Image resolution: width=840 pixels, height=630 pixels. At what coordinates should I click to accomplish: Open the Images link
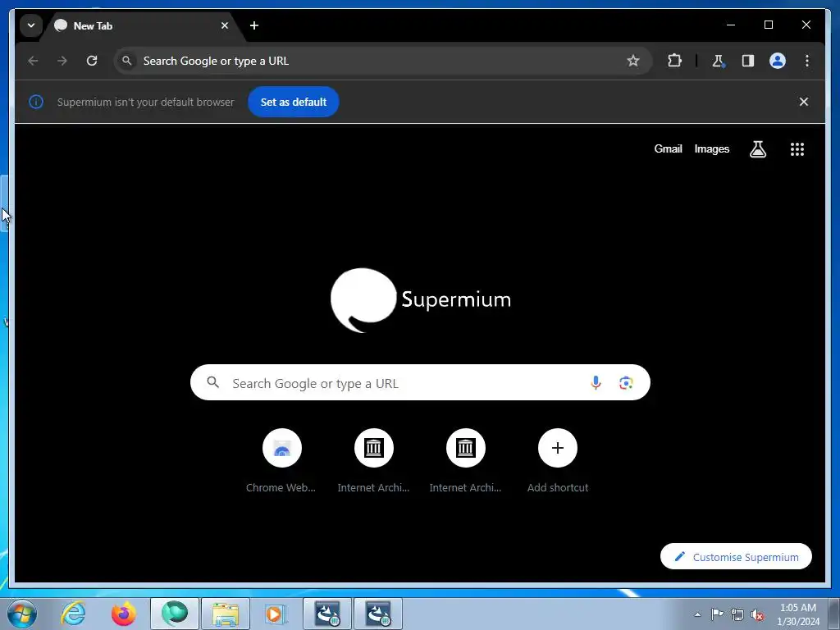[x=711, y=149]
